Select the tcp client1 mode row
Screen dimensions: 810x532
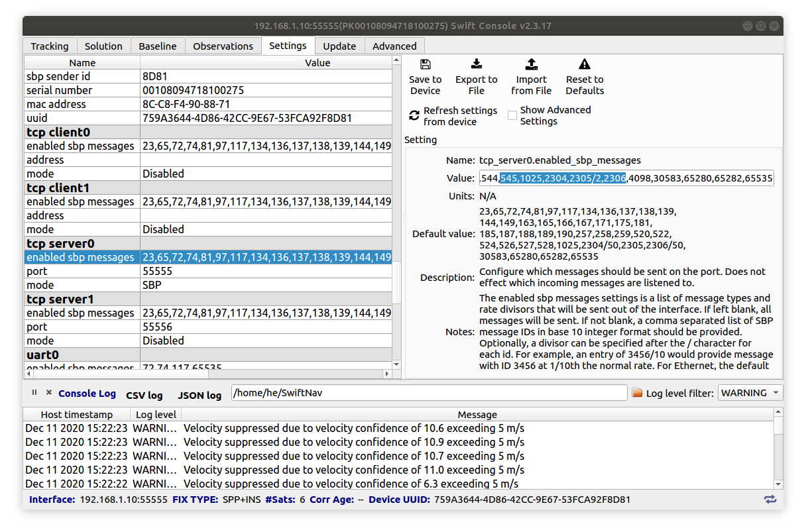(208, 229)
